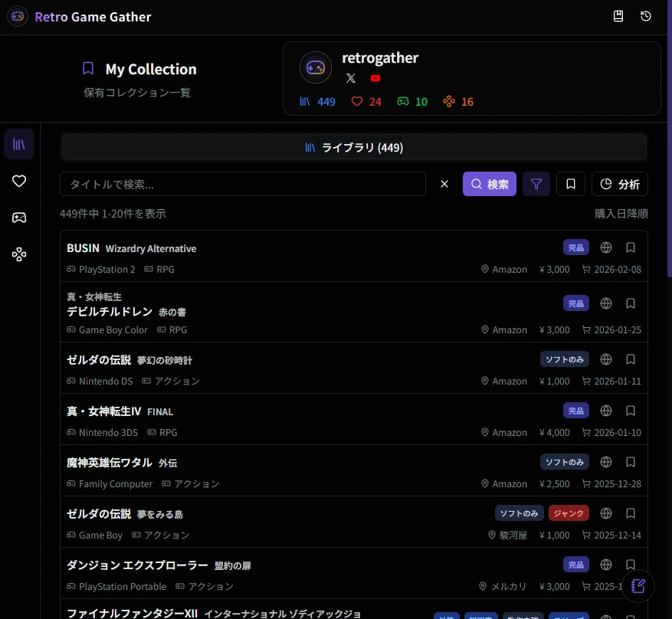Click the gamepad icon in the sidebar
Image resolution: width=672 pixels, height=619 pixels.
point(19,217)
